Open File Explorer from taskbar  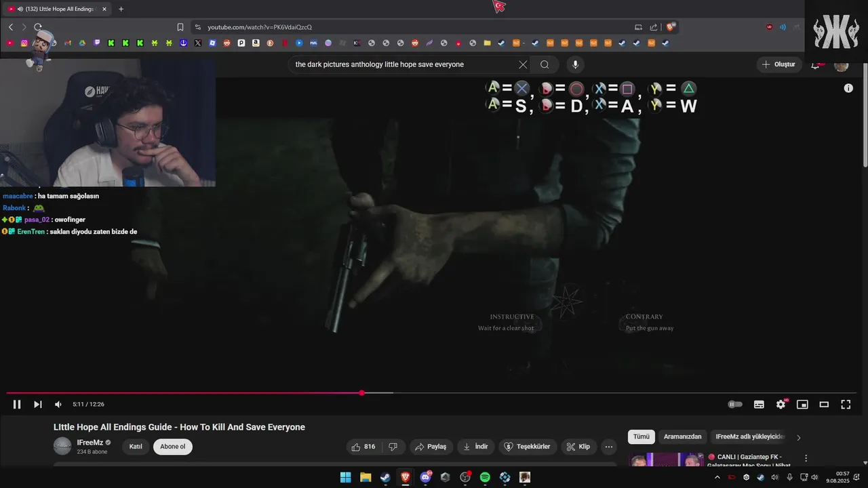click(366, 477)
